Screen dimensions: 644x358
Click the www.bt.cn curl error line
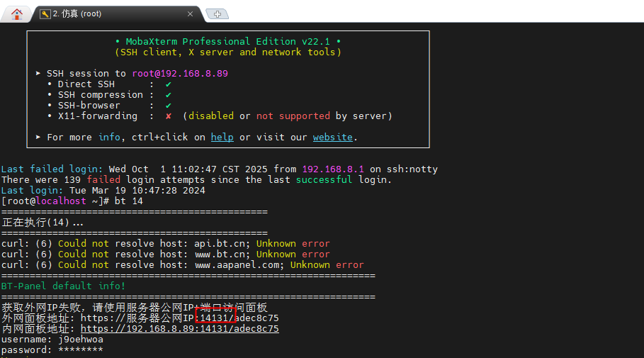pyautogui.click(x=166, y=254)
